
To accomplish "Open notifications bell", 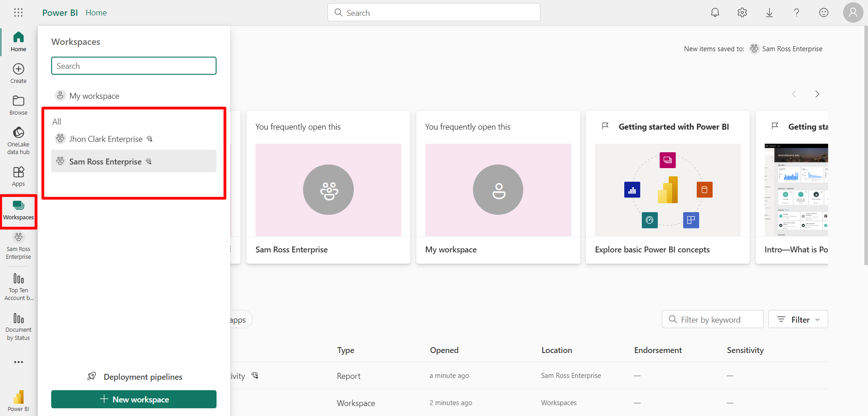I will (x=715, y=13).
